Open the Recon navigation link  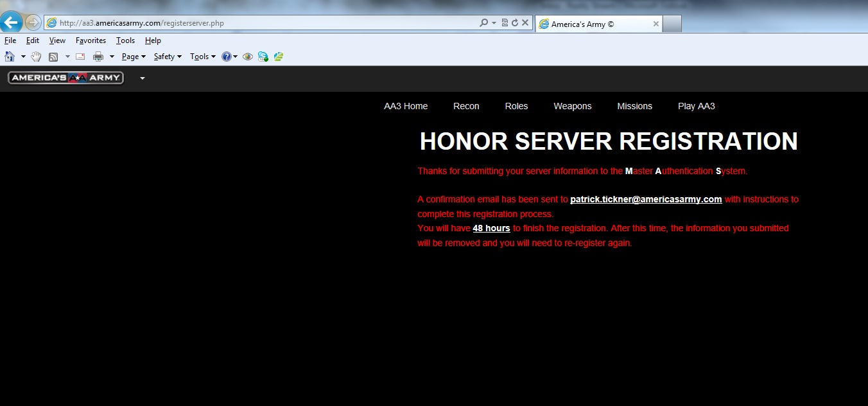(466, 106)
